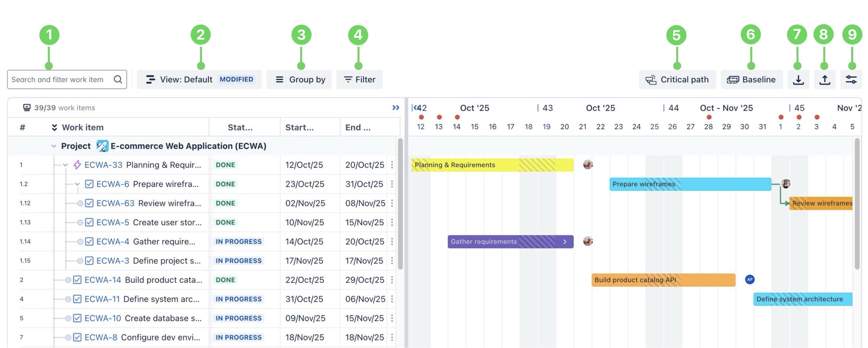
Task: Toggle the Critical path button
Action: pos(677,79)
